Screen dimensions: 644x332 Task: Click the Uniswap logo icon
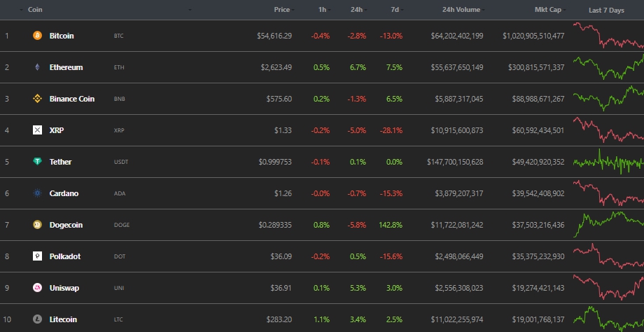click(37, 288)
